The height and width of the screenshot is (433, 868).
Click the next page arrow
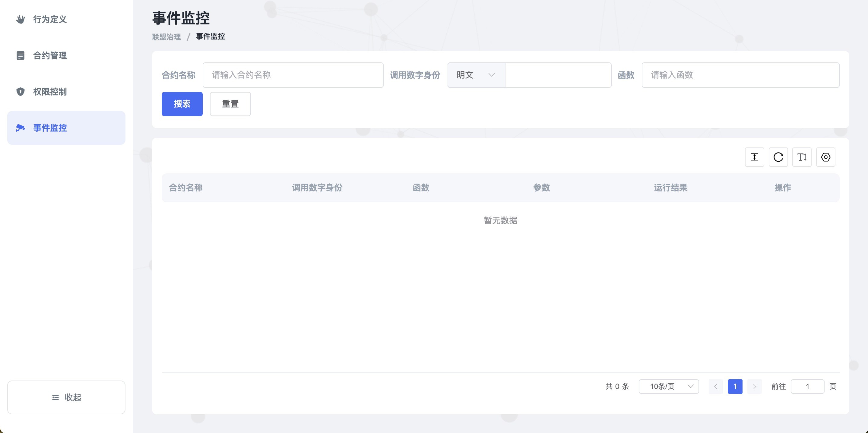pyautogui.click(x=754, y=387)
